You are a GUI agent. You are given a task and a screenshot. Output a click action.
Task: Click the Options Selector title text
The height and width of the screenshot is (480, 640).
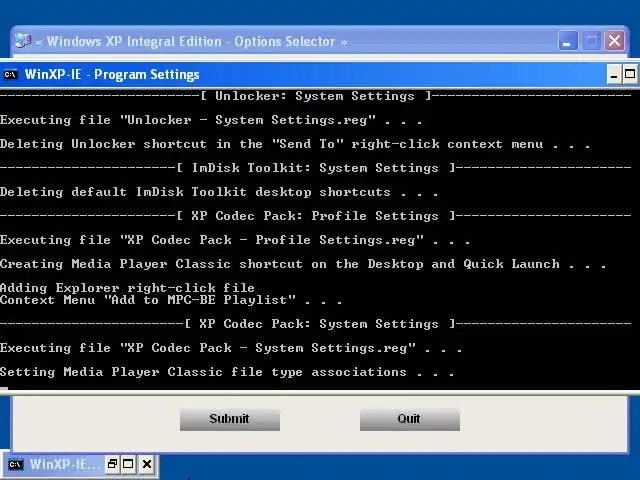[x=191, y=41]
